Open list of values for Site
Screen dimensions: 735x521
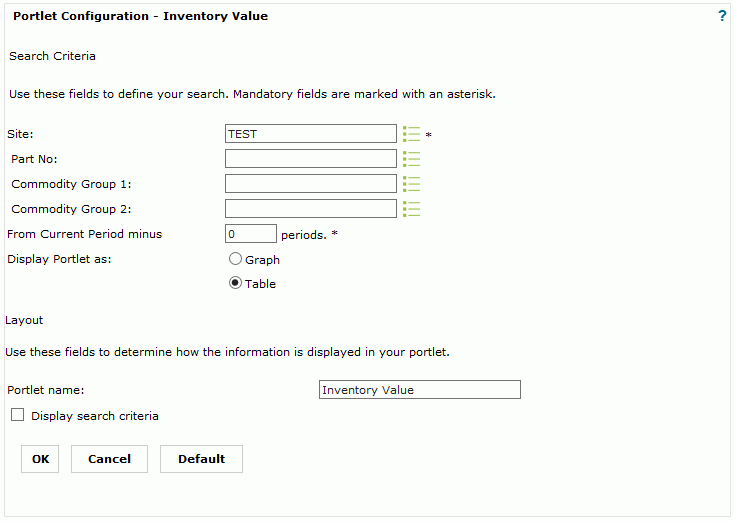click(411, 134)
